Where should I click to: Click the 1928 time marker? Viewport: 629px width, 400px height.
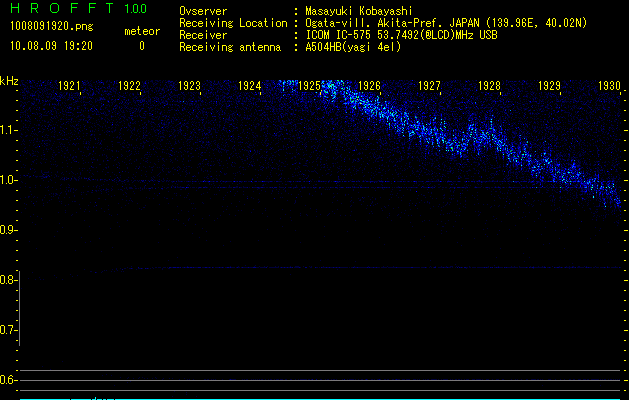(x=489, y=86)
